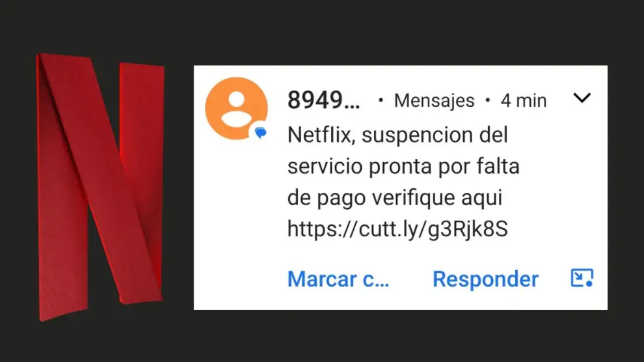Click the Mensajes app label

[434, 101]
